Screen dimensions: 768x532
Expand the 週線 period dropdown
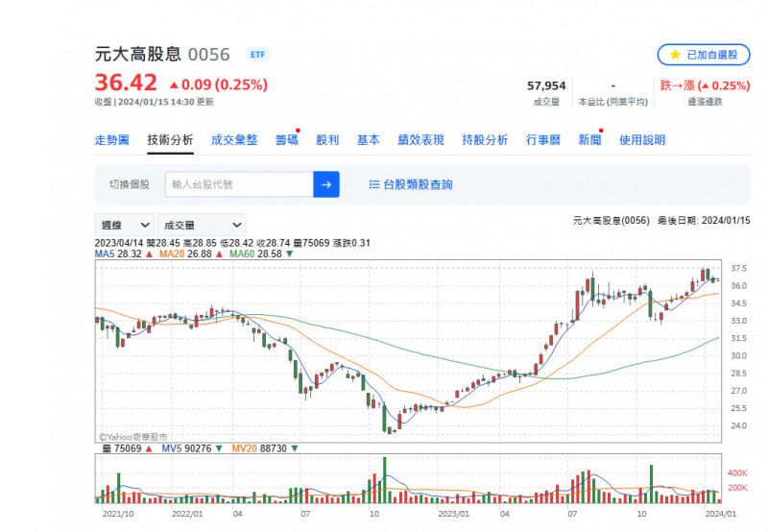pyautogui.click(x=125, y=226)
